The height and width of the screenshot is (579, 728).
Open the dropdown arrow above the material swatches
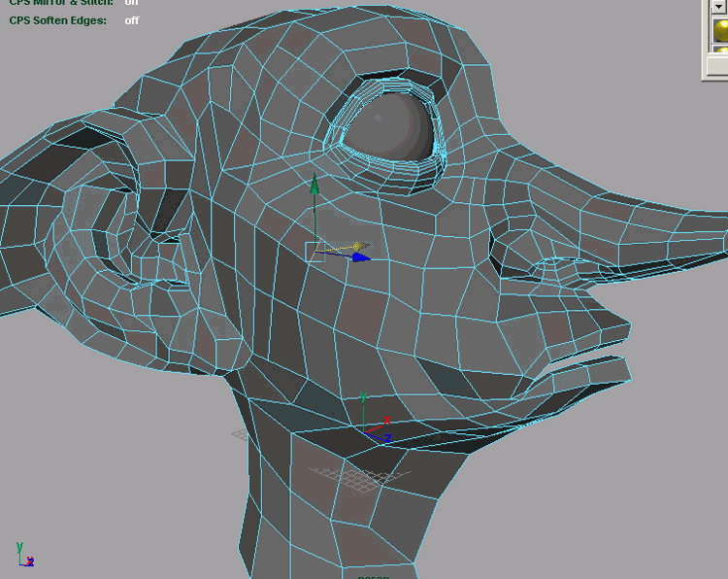click(x=720, y=6)
